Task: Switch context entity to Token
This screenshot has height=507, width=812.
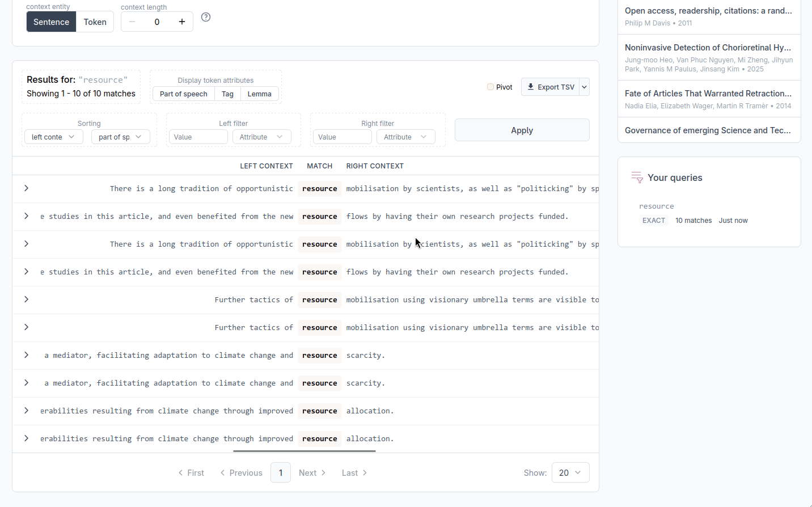Action: click(95, 22)
